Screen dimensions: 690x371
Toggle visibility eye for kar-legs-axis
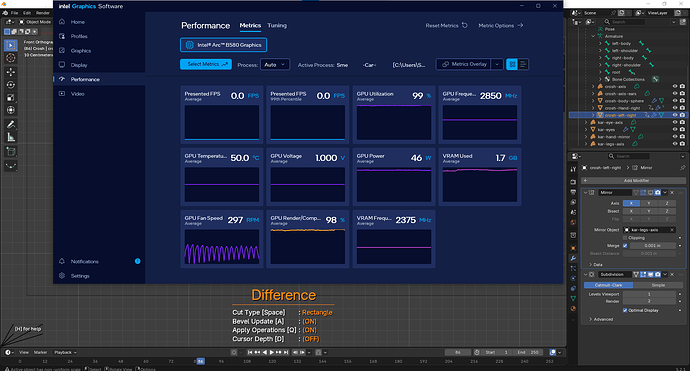point(675,144)
